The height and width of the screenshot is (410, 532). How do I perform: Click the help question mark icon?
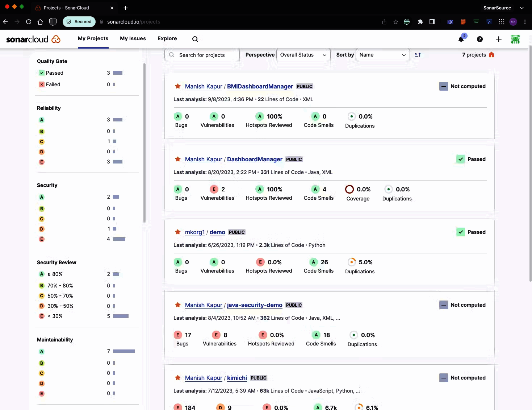point(480,39)
